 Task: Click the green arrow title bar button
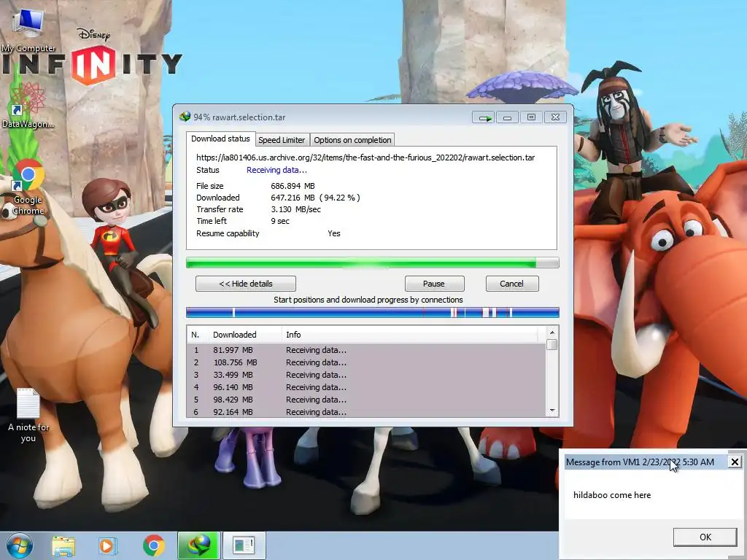point(484,117)
